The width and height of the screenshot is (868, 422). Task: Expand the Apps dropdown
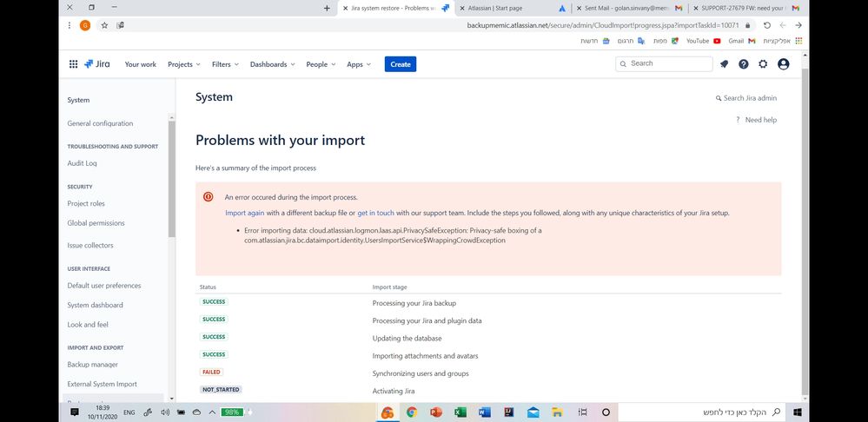(x=359, y=64)
